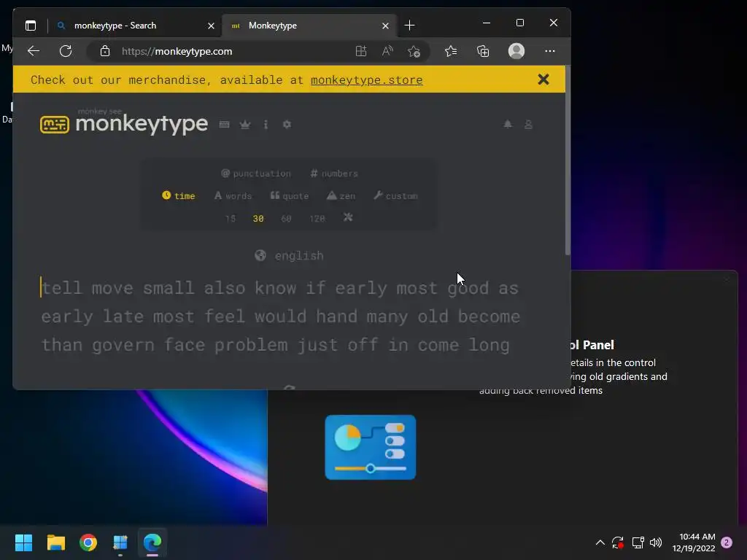
Task: Open the leaderboards crown icon
Action: click(x=245, y=124)
